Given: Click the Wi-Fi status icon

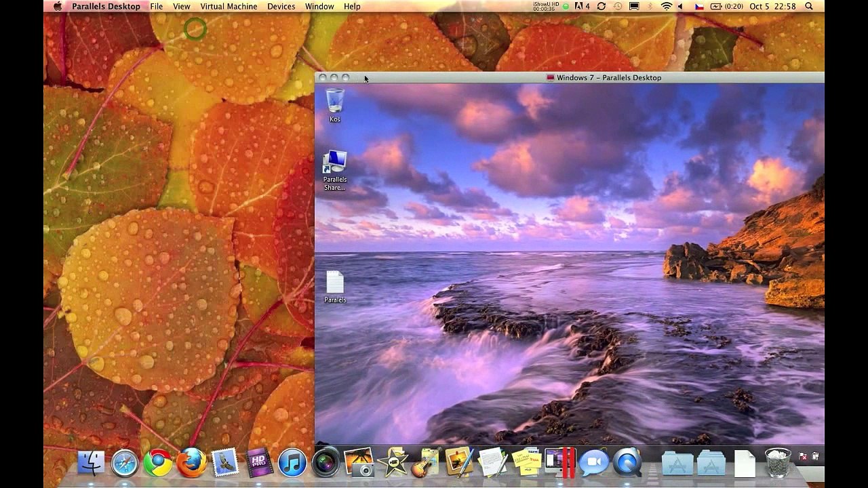Looking at the screenshot, I should [666, 6].
